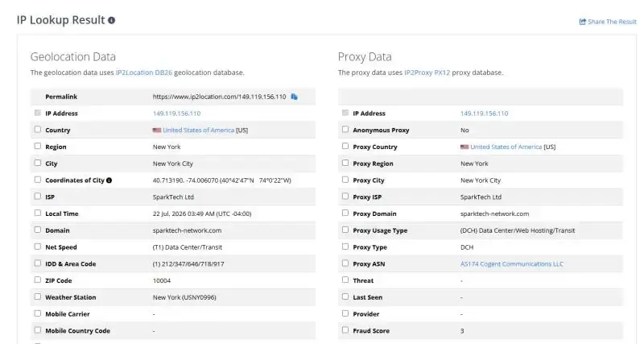Check the Proxy Region checkbox
Image resolution: width=644 pixels, height=344 pixels.
[x=345, y=163]
